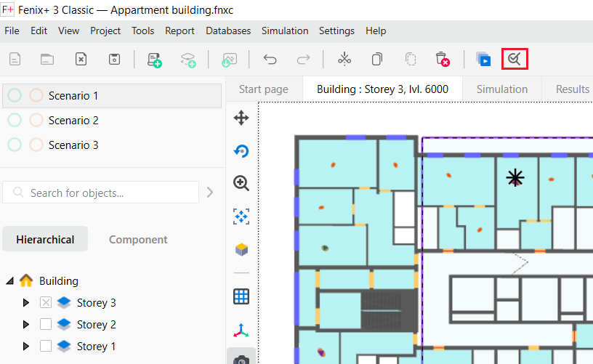This screenshot has width=593, height=364.
Task: Click the Building house icon
Action: [26, 281]
